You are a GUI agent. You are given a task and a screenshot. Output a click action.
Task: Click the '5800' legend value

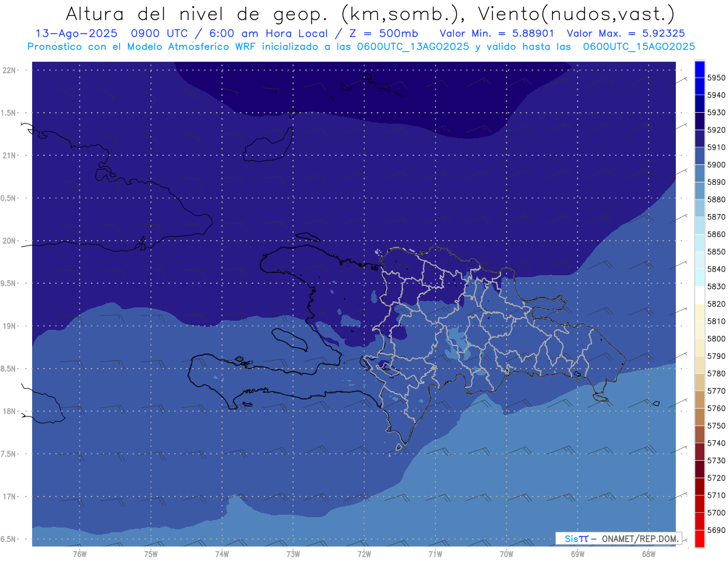pyautogui.click(x=716, y=338)
